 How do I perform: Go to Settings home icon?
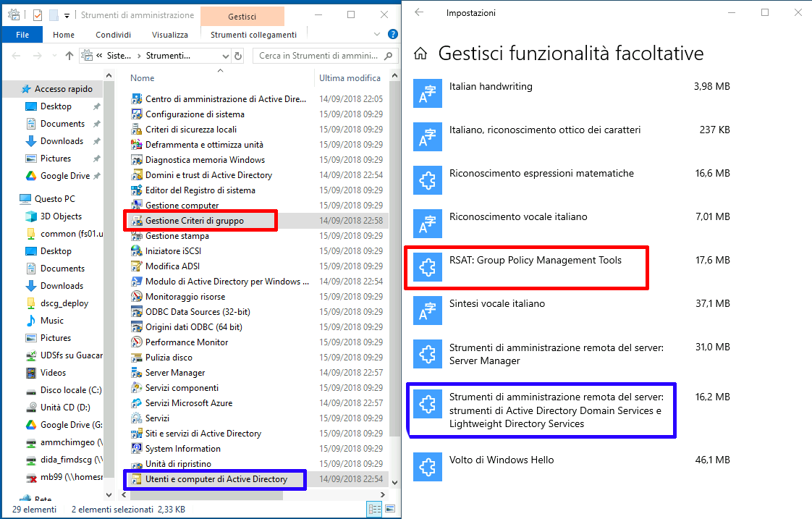pyautogui.click(x=420, y=54)
